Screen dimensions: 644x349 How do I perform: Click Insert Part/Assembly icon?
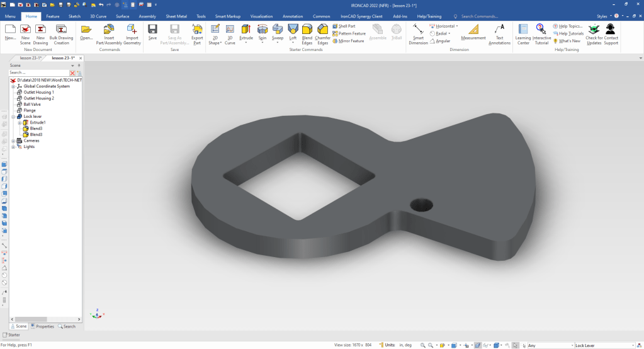(x=109, y=29)
